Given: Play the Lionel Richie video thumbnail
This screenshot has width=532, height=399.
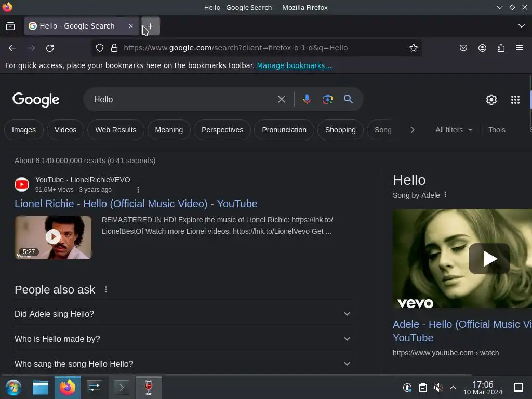Looking at the screenshot, I should coord(54,237).
